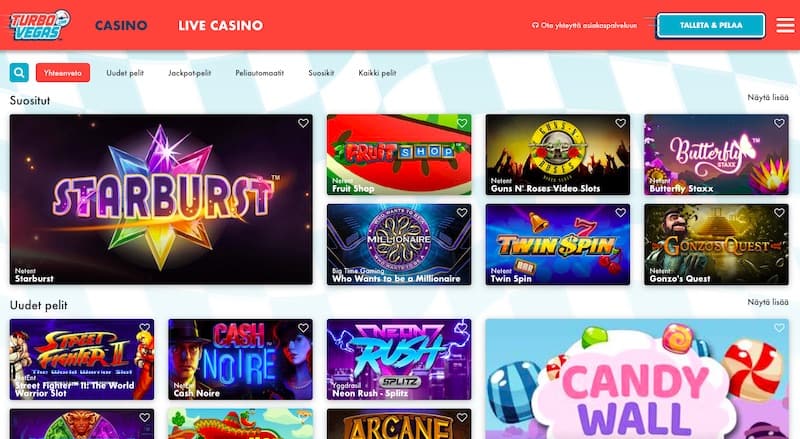Click heart icon on Twin Spin
800x439 pixels.
620,213
